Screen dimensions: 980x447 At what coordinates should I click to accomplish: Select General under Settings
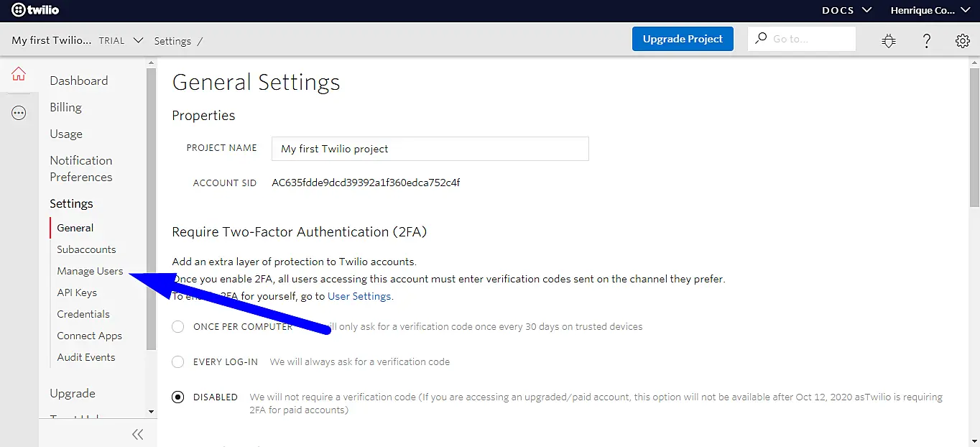75,228
